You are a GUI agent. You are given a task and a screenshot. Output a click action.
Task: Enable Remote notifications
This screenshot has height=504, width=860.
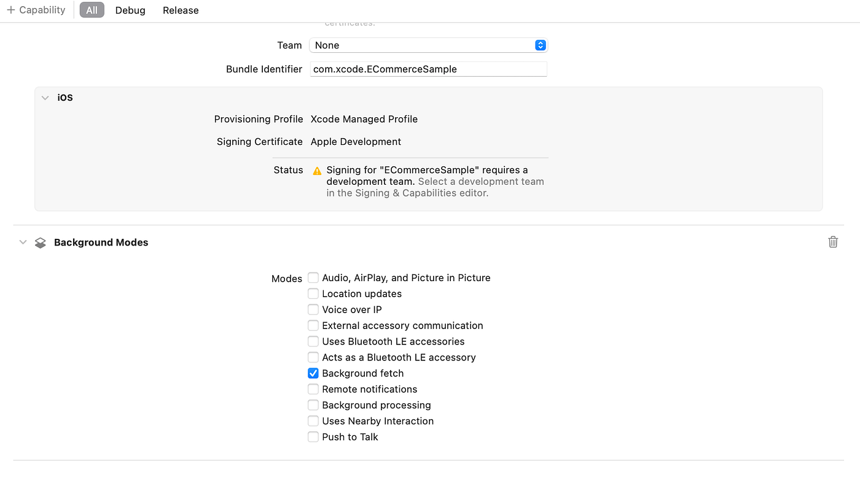coord(313,389)
